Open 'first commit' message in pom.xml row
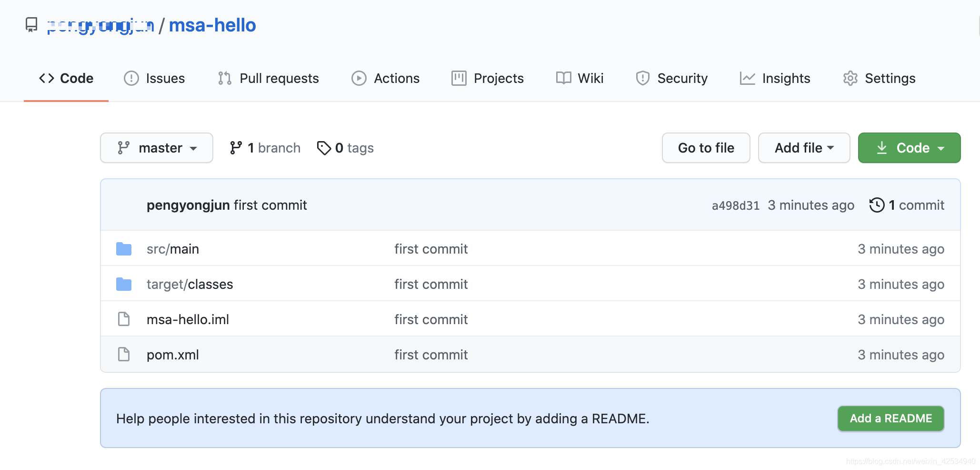The image size is (980, 470). tap(431, 355)
